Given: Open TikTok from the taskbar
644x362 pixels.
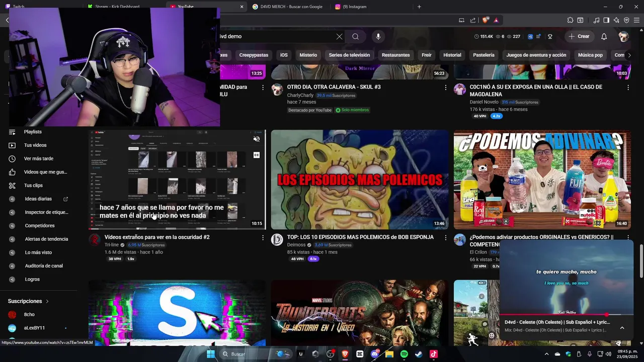Looking at the screenshot, I should [x=434, y=354].
